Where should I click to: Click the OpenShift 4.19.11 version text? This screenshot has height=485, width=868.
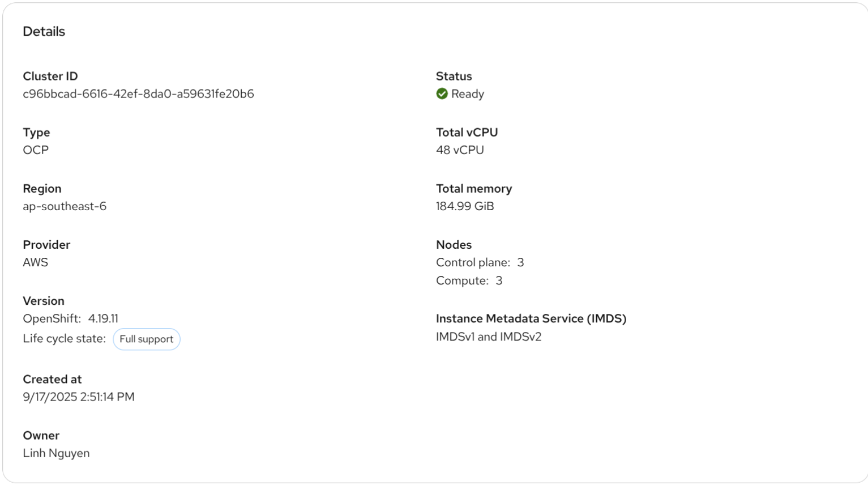pyautogui.click(x=70, y=318)
